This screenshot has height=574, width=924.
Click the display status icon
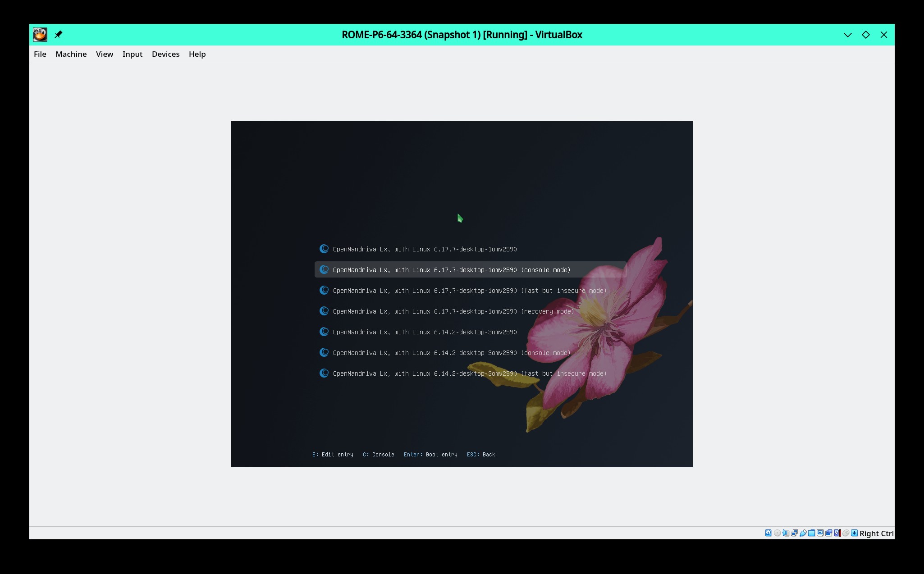[x=820, y=533]
